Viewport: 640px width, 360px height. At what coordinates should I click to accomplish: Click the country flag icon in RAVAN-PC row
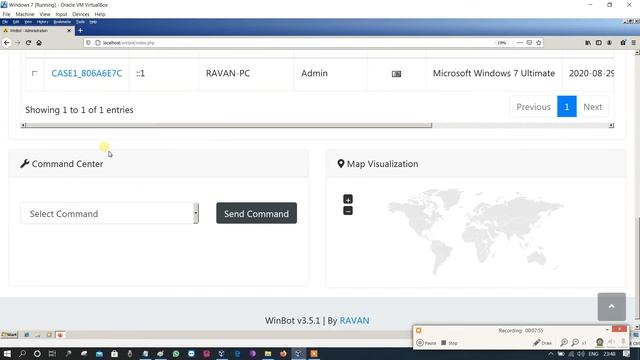pos(396,74)
